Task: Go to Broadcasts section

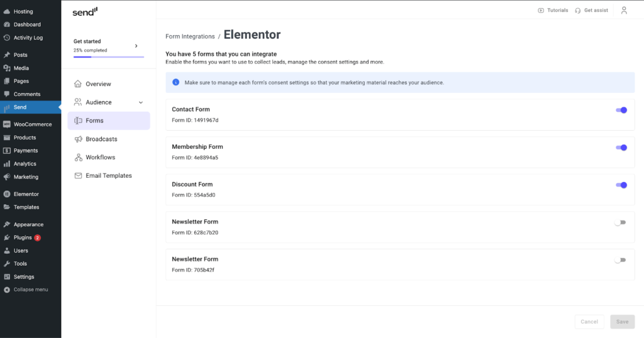Action: tap(109, 139)
